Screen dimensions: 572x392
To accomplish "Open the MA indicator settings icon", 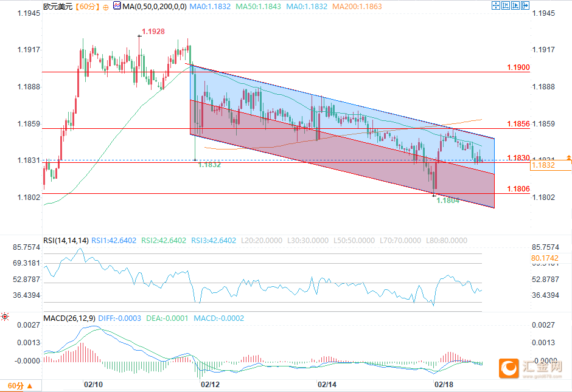I will 117,6.
